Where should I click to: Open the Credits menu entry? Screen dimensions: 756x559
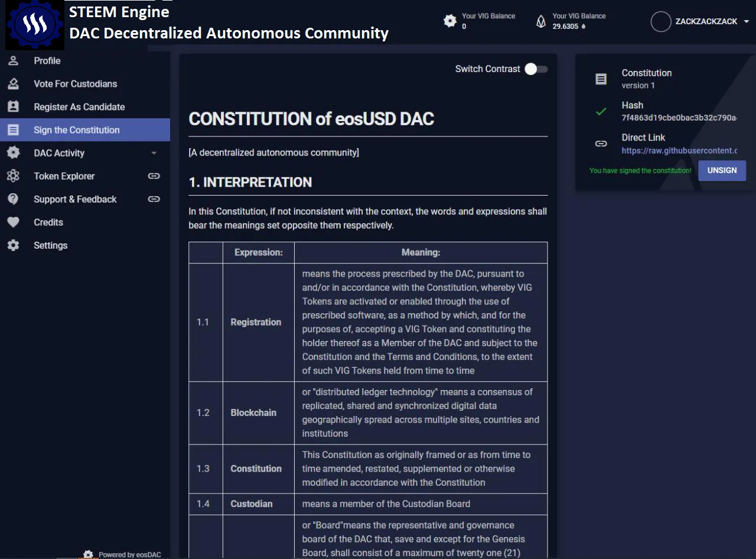85,222
